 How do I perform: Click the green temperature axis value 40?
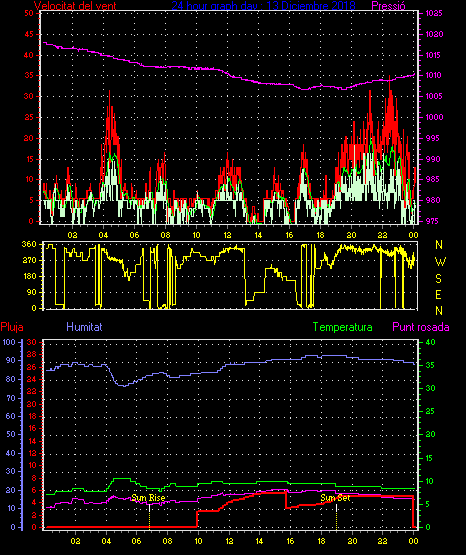click(430, 342)
